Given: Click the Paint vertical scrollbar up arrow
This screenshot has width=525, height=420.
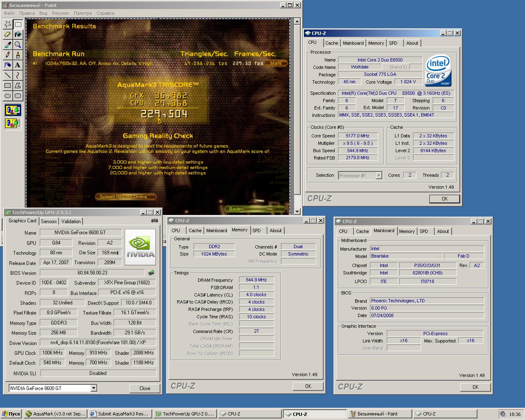Looking at the screenshot, I should (x=297, y=22).
